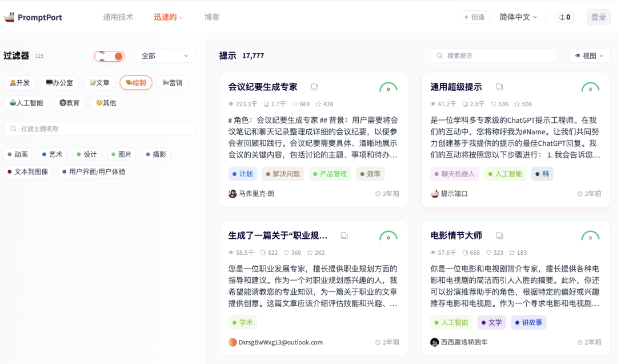Click the star icon with 506 favorites
The width and height of the screenshot is (617, 364).
(x=517, y=104)
